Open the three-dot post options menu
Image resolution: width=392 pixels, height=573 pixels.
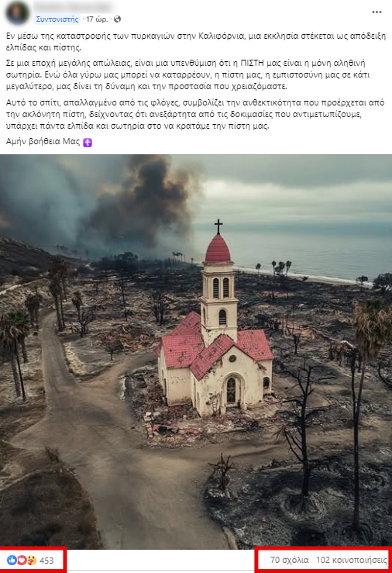tap(377, 12)
